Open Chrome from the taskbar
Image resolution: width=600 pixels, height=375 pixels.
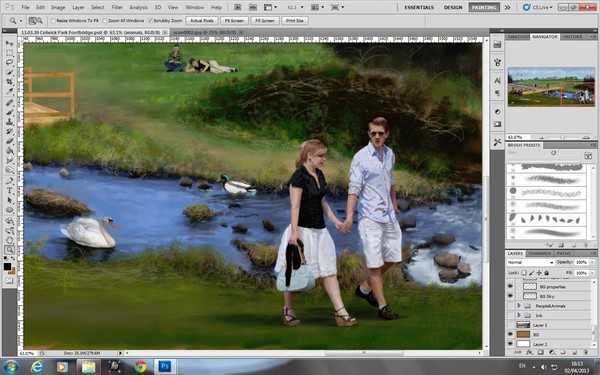tap(140, 367)
